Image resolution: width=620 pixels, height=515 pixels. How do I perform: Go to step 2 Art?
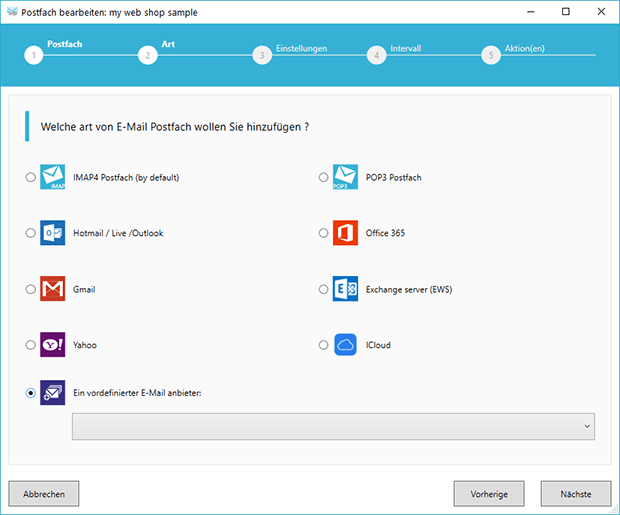tap(147, 55)
